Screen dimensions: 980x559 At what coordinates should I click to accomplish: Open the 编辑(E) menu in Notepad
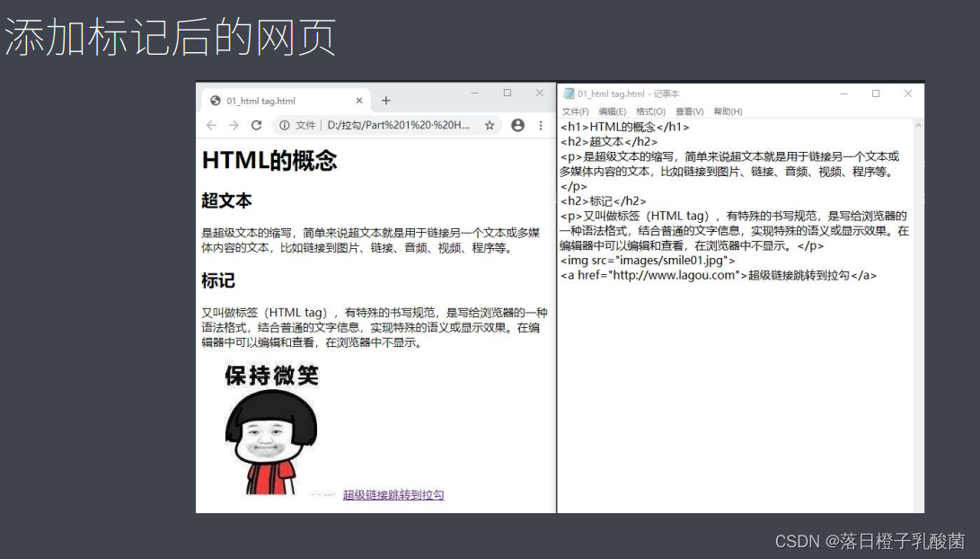(x=612, y=111)
